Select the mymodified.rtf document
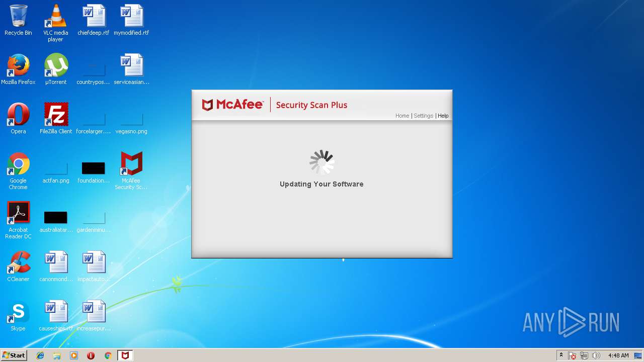This screenshot has width=644, height=362. 131,20
